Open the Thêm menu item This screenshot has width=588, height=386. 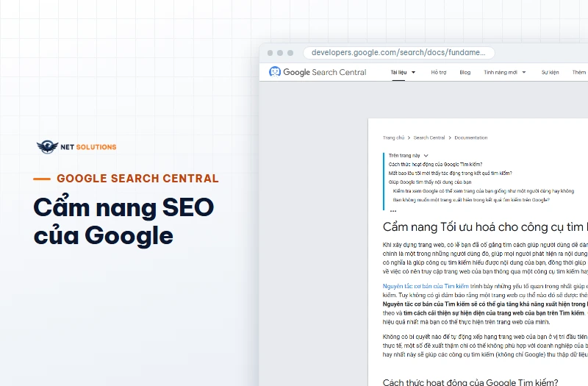579,72
